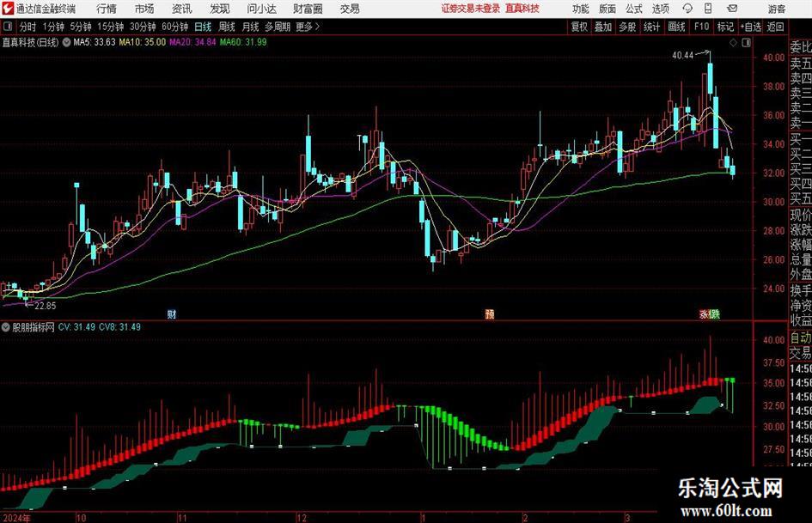Switch to the 5分钟 period tab
Image resolution: width=812 pixels, height=523 pixels.
click(80, 27)
